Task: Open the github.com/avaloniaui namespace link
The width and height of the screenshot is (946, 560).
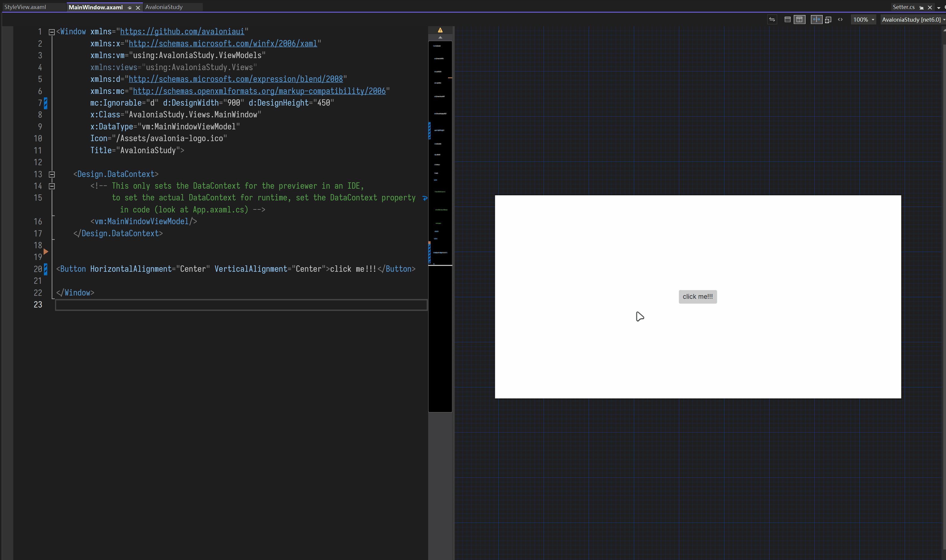Action: (182, 32)
